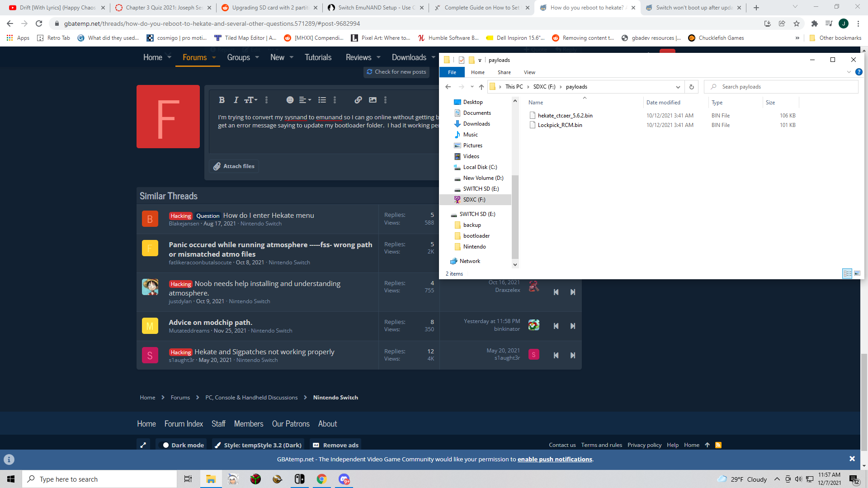This screenshot has height=488, width=868.
Task: Show hidden system tray icons
Action: (x=777, y=479)
